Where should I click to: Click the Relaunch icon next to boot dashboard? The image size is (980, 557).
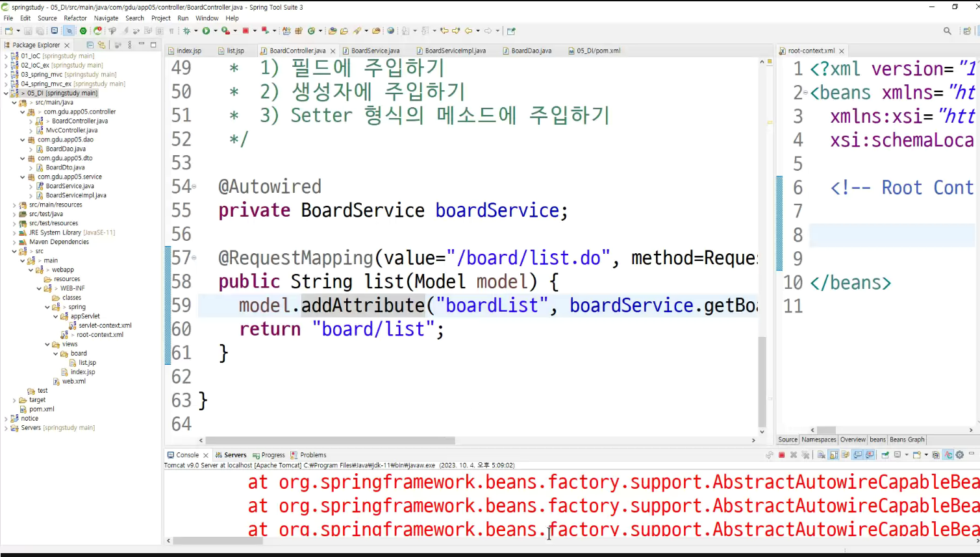coord(97,31)
